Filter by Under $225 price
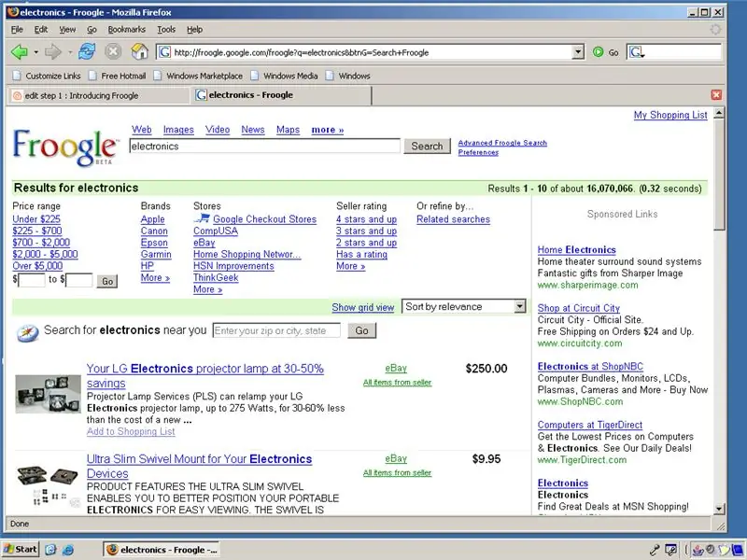This screenshot has height=560, width=747. [x=36, y=219]
